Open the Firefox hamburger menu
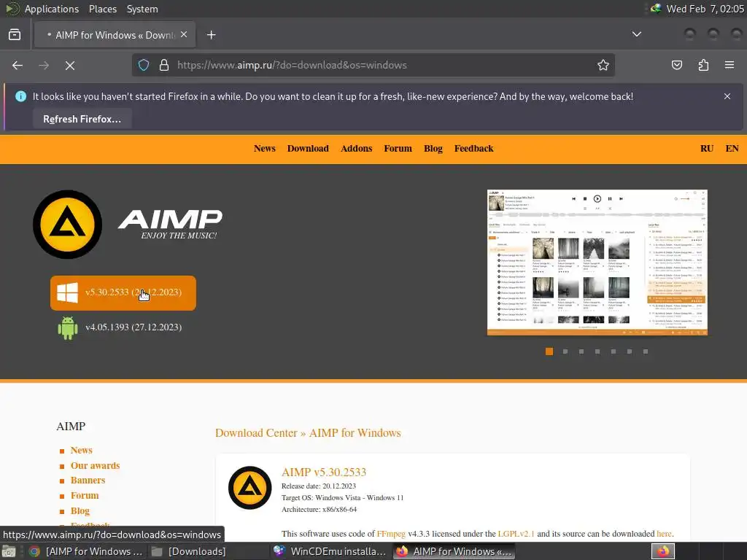Screen dimensions: 747x560 [729, 65]
